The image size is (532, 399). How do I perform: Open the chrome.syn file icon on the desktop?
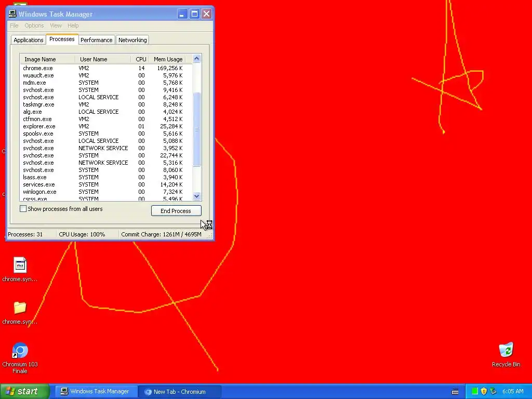click(20, 270)
